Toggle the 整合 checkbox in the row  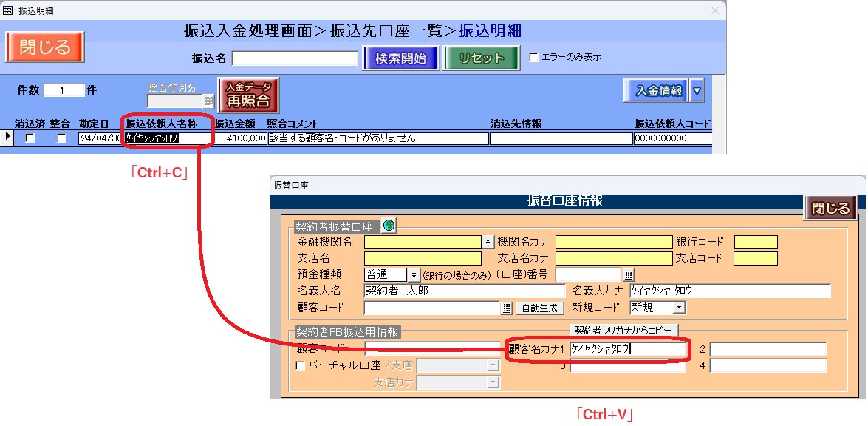(61, 138)
